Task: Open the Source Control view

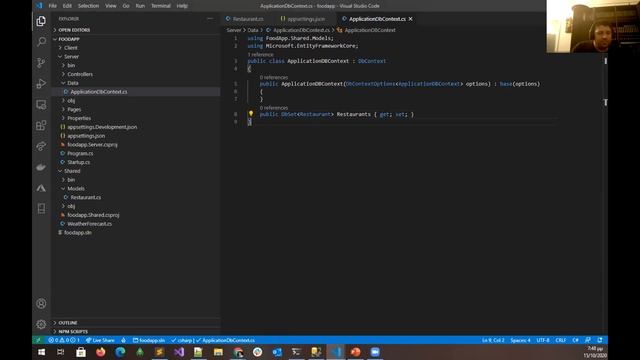Action: 41,62
